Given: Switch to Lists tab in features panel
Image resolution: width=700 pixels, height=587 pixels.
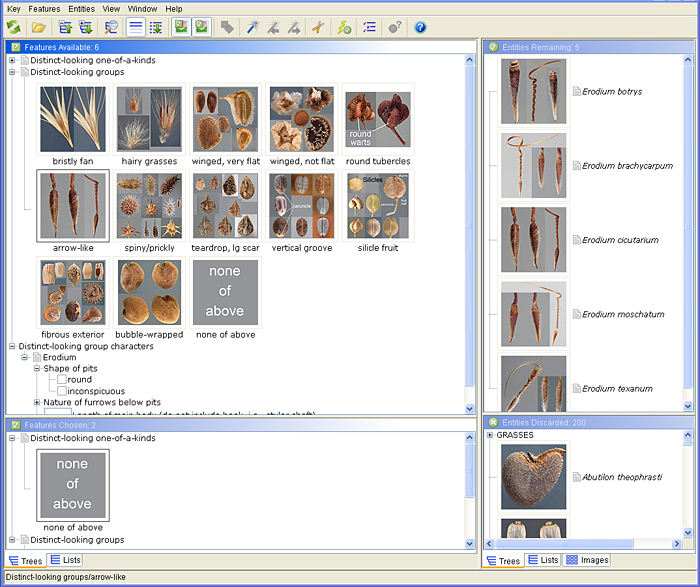Looking at the screenshot, I should click(65, 560).
